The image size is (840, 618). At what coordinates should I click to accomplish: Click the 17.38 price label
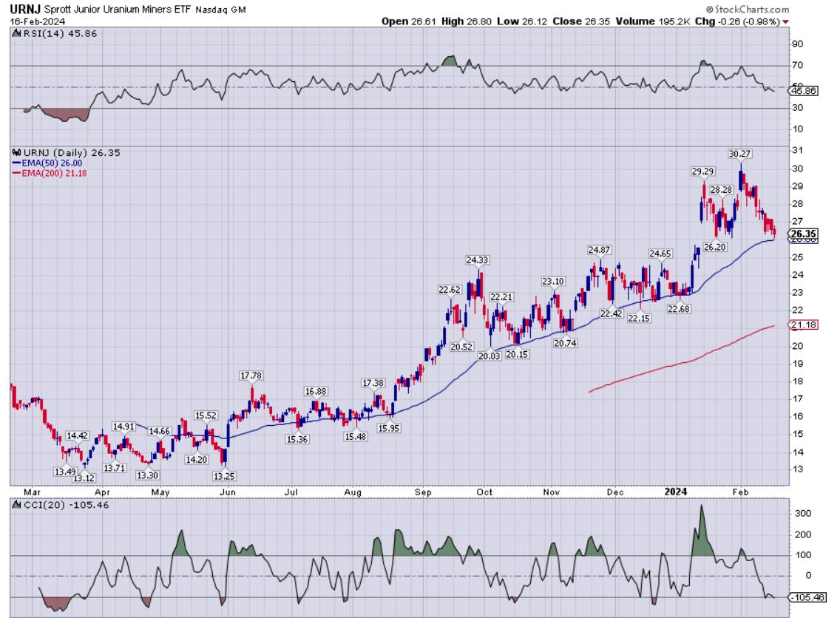(373, 383)
